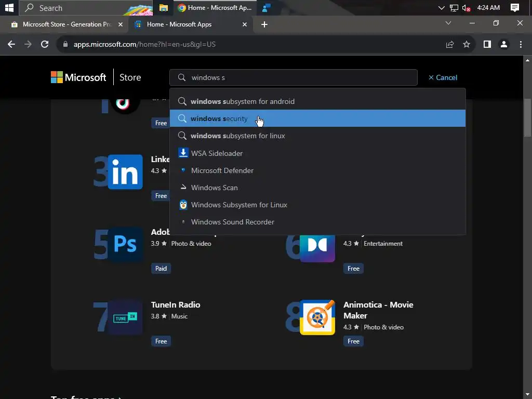The image size is (532, 399).
Task: Close the Home - Microsoft Apps tab
Action: (244, 24)
